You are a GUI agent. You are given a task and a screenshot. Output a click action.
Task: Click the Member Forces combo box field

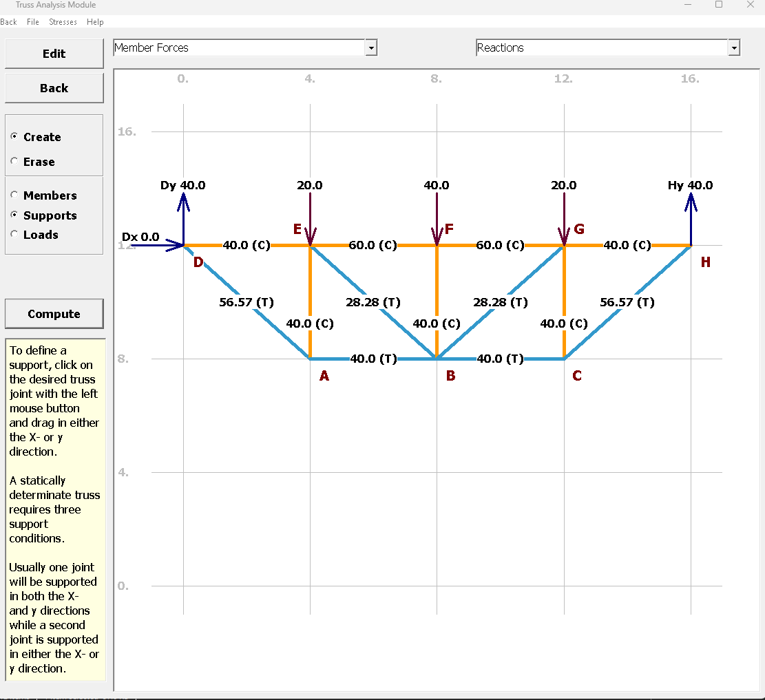[240, 47]
